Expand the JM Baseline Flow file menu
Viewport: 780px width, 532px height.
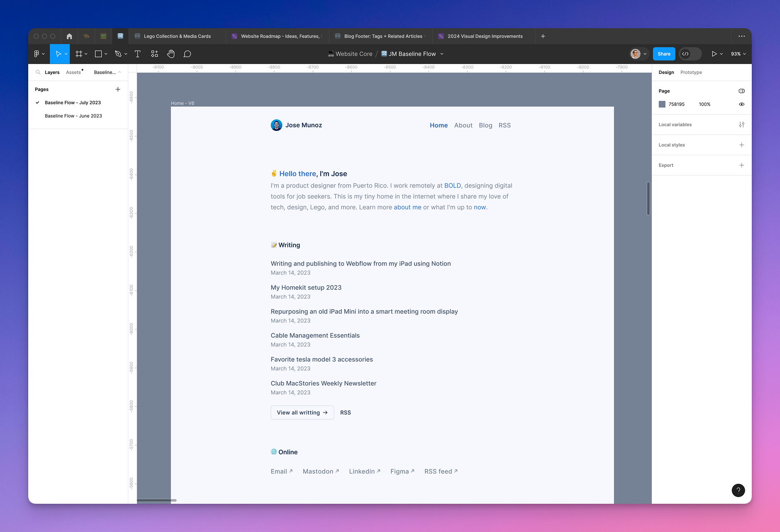point(442,54)
